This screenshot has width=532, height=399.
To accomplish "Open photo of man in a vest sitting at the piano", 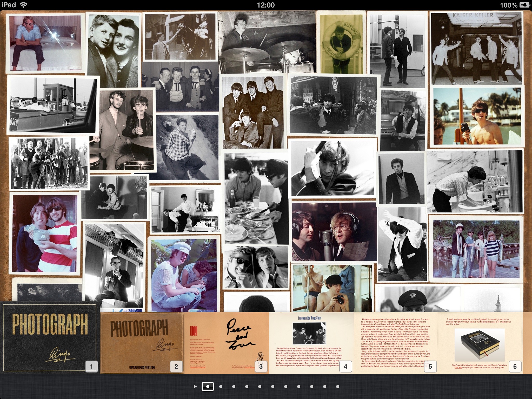I will (404, 119).
